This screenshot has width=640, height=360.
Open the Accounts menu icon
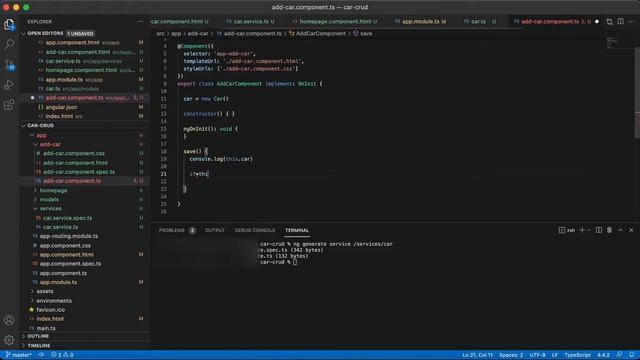point(9,320)
